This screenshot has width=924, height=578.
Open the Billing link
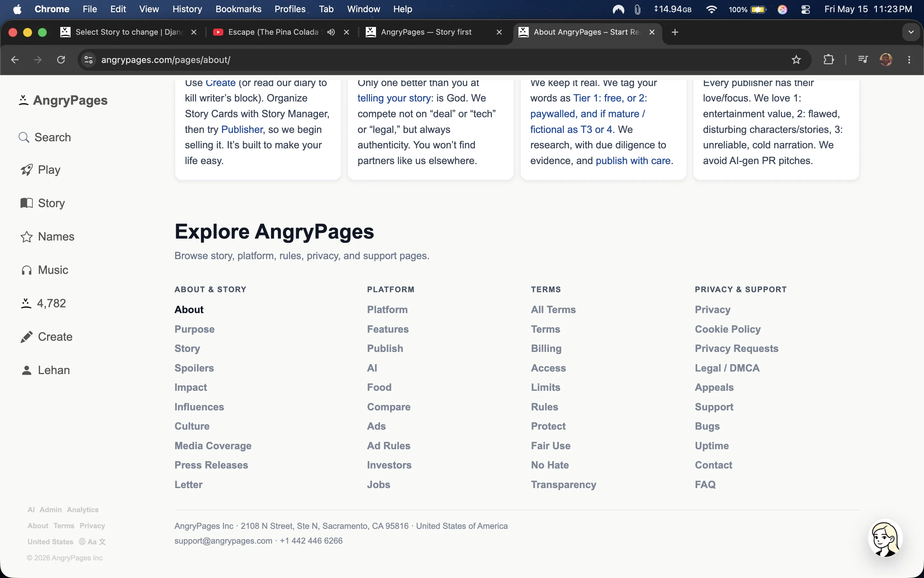point(546,349)
